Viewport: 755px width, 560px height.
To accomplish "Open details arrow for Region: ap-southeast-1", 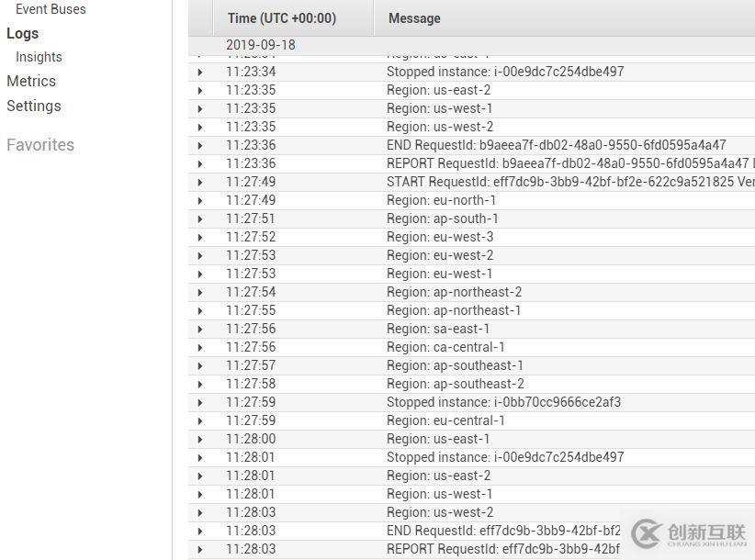I will (200, 365).
